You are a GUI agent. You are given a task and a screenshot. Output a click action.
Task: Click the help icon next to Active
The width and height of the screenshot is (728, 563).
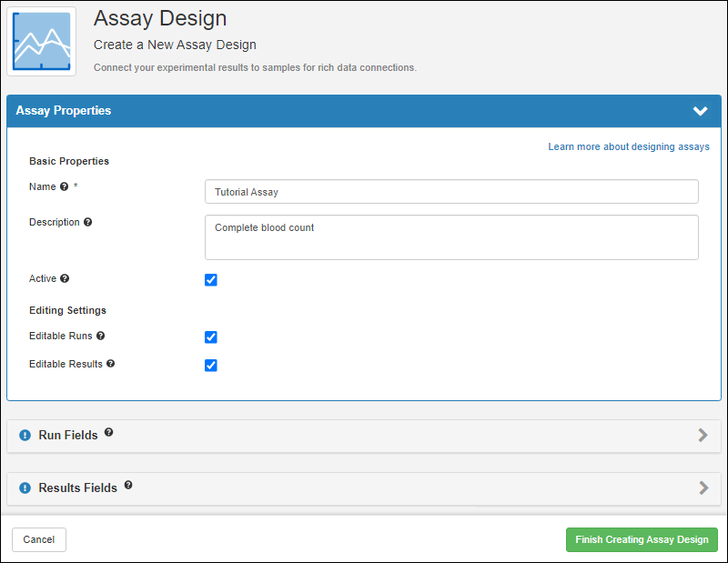point(65,279)
